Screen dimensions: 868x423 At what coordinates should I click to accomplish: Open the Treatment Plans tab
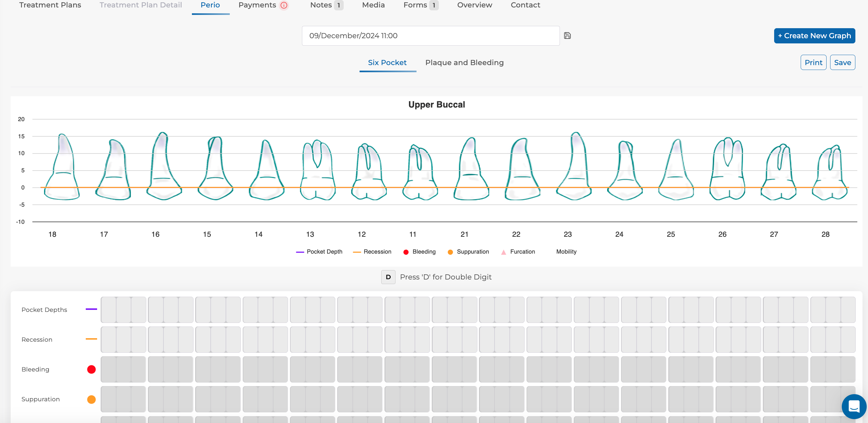pyautogui.click(x=50, y=5)
